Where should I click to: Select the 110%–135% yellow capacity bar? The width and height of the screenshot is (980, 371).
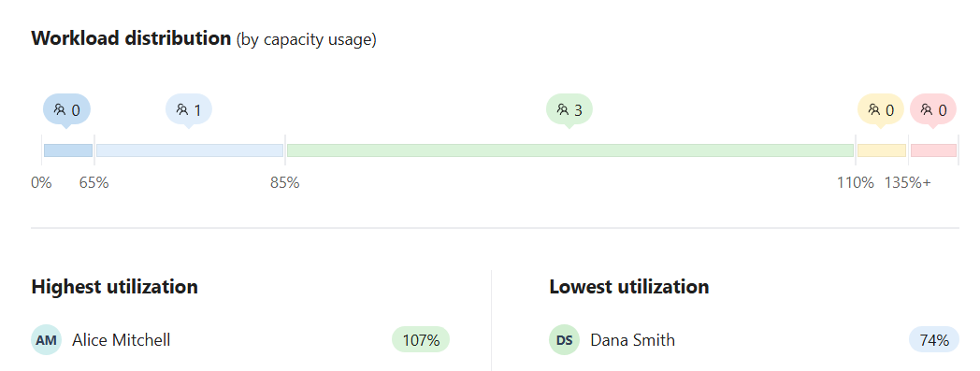[x=882, y=150]
